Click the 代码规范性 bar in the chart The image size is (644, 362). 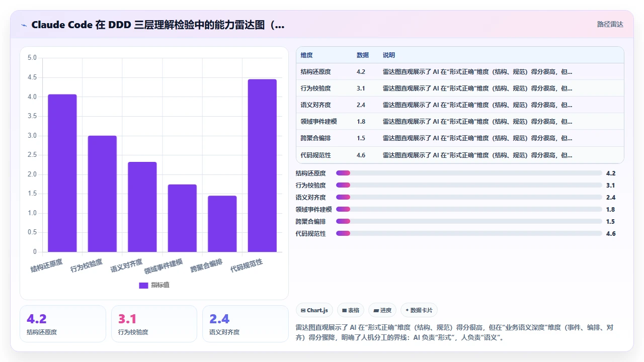click(x=262, y=165)
